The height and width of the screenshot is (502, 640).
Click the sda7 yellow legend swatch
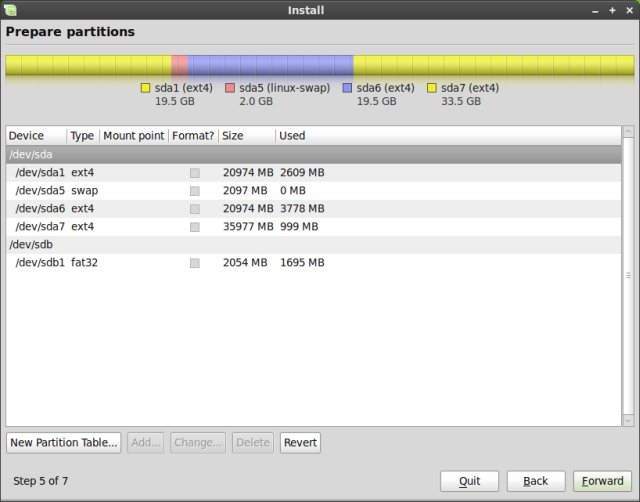(431, 88)
